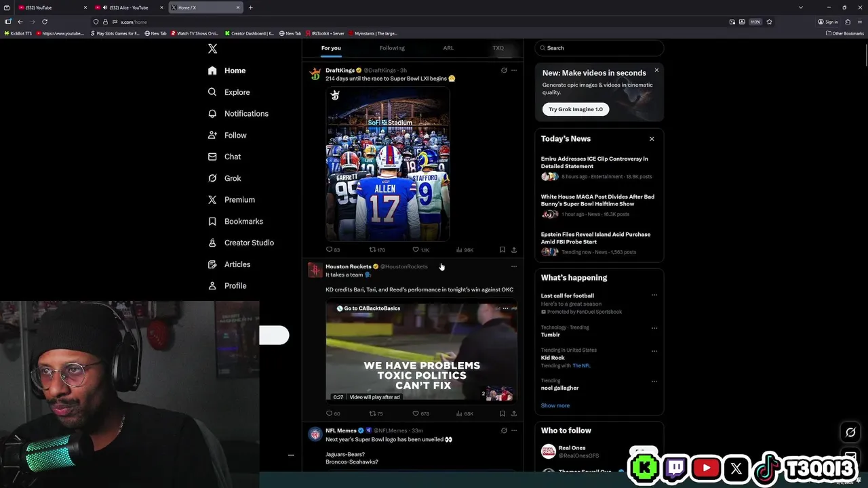
Task: Open browser application menu
Action: click(860, 22)
